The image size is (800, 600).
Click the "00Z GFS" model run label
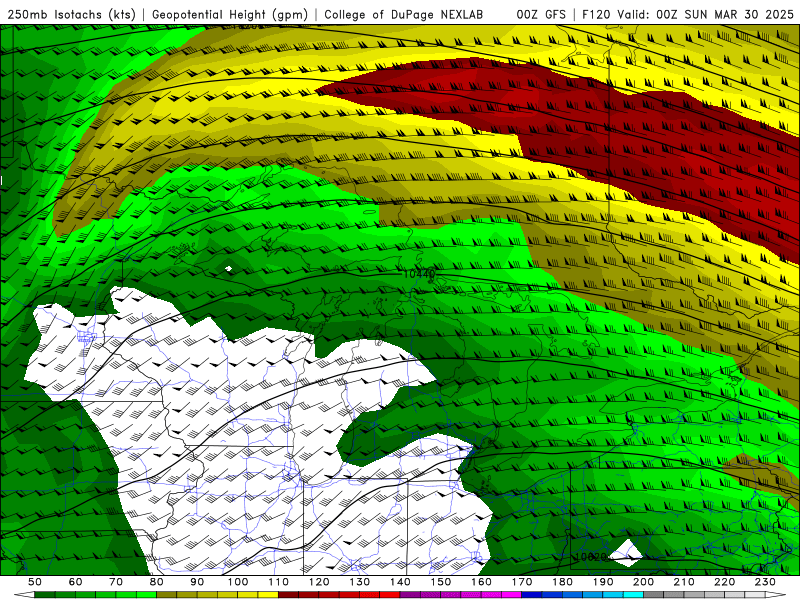coord(541,14)
